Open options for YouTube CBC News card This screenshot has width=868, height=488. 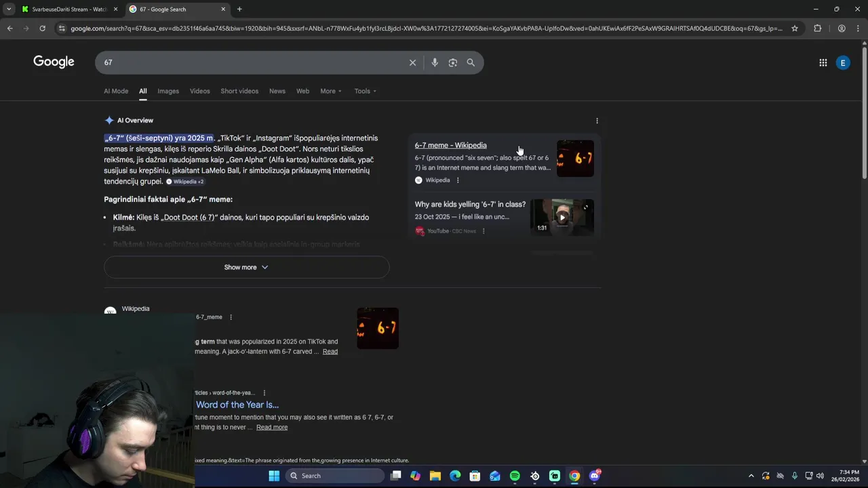click(483, 231)
